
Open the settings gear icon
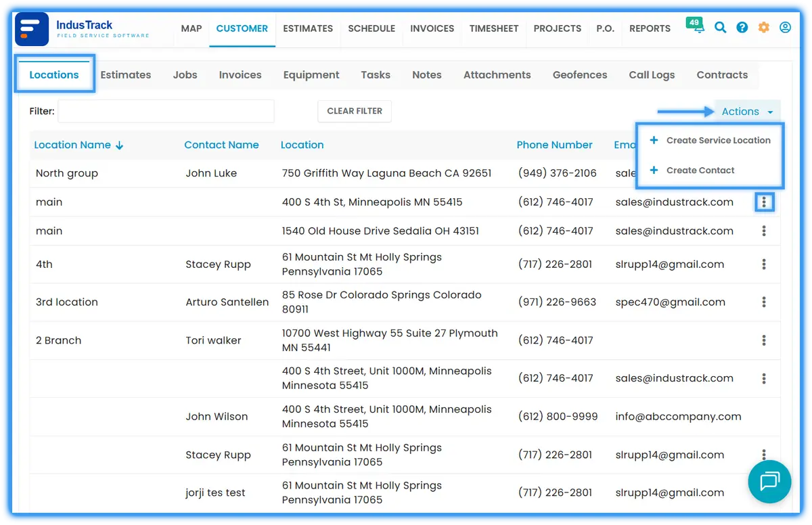tap(764, 28)
